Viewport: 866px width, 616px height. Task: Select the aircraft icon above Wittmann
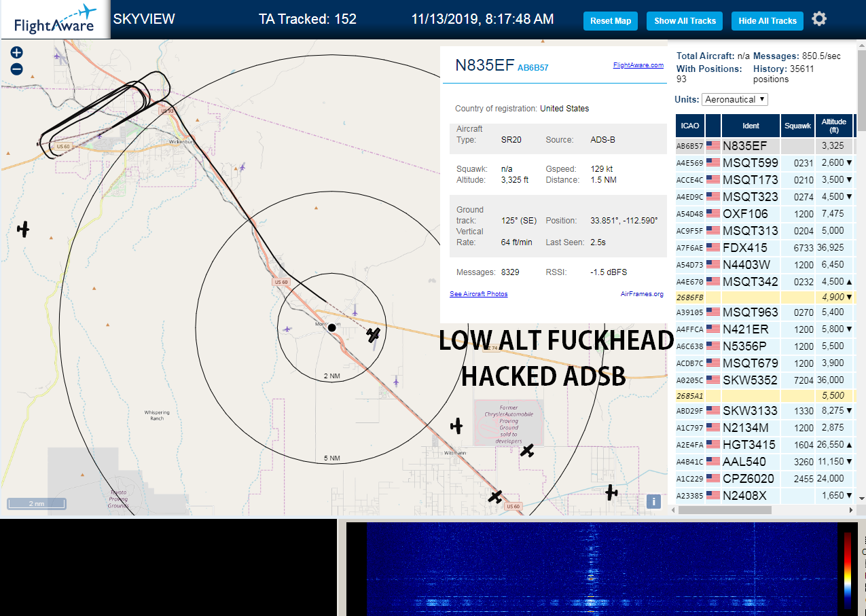[x=456, y=426]
